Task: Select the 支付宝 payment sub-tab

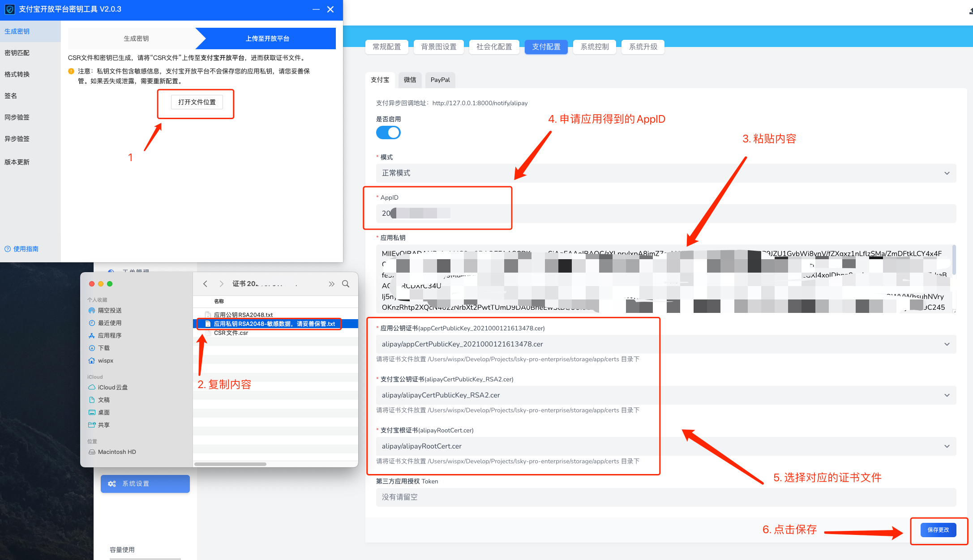Action: (x=380, y=80)
